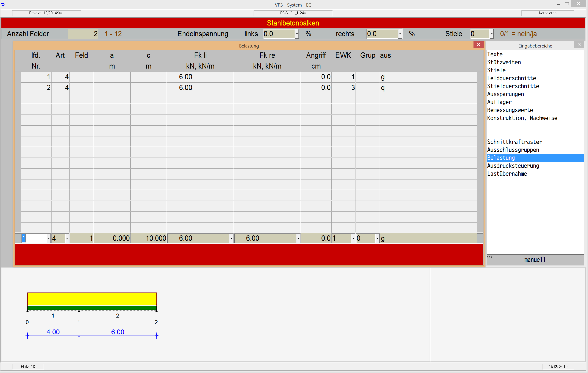Open the links Endeinspannung dropdown
This screenshot has width=588, height=373.
click(296, 34)
